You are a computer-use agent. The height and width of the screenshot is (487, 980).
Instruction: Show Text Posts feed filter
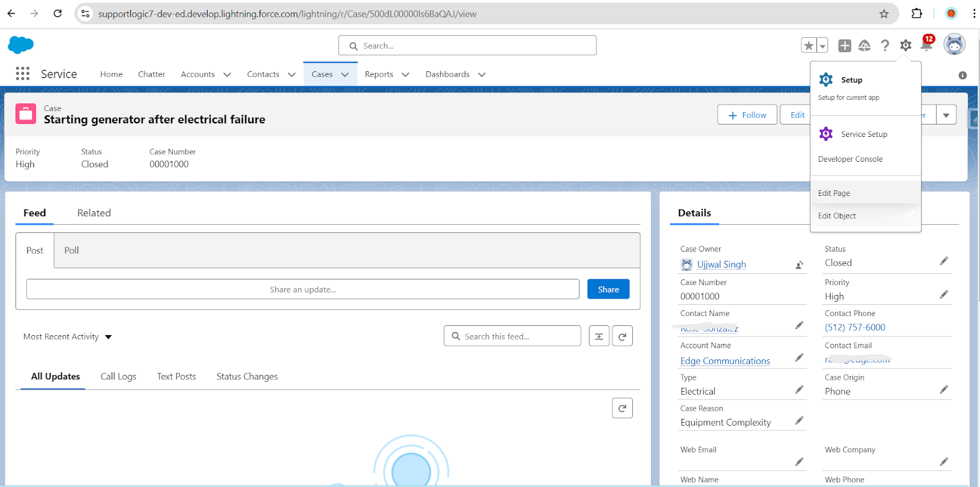177,376
